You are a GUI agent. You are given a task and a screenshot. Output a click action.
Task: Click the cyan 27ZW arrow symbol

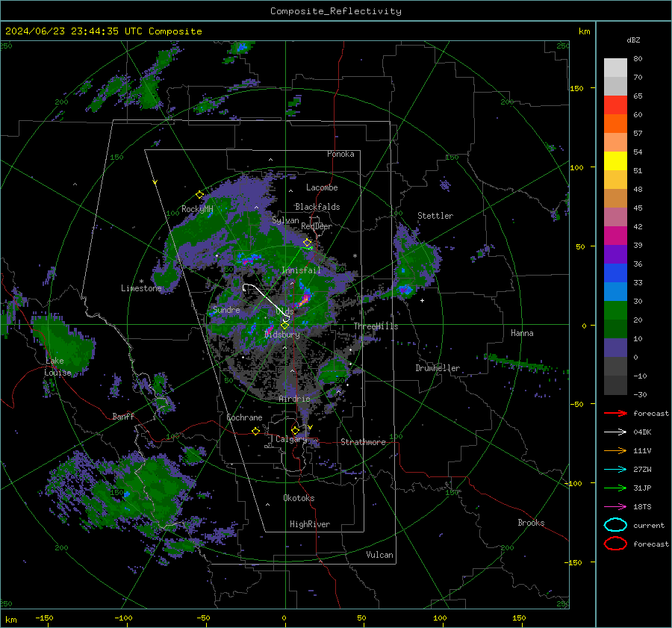[615, 470]
